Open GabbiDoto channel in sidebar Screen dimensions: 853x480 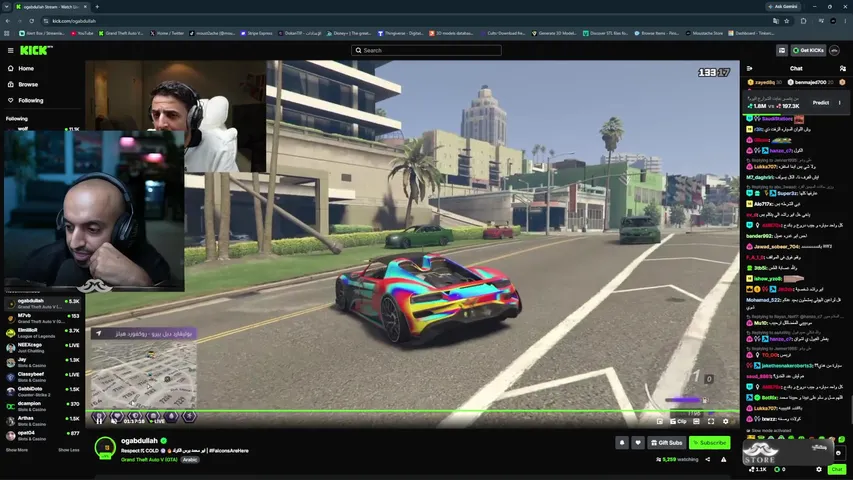[x=42, y=391]
